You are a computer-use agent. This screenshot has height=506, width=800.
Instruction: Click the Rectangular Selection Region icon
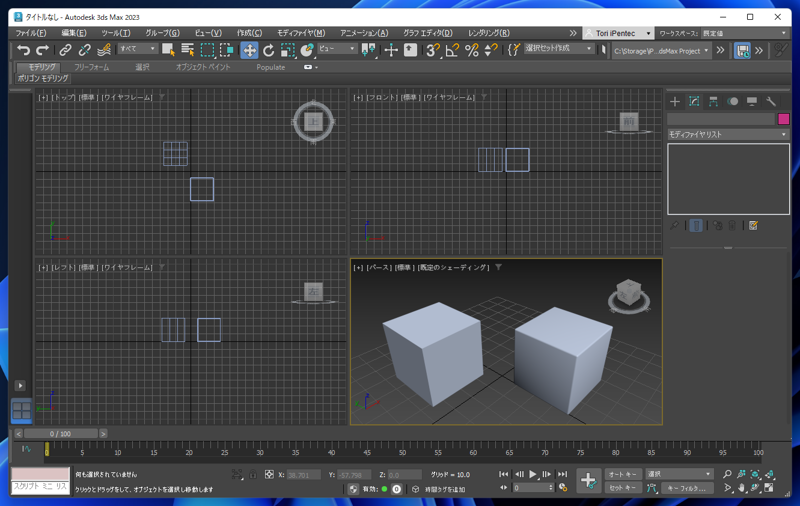click(x=207, y=50)
